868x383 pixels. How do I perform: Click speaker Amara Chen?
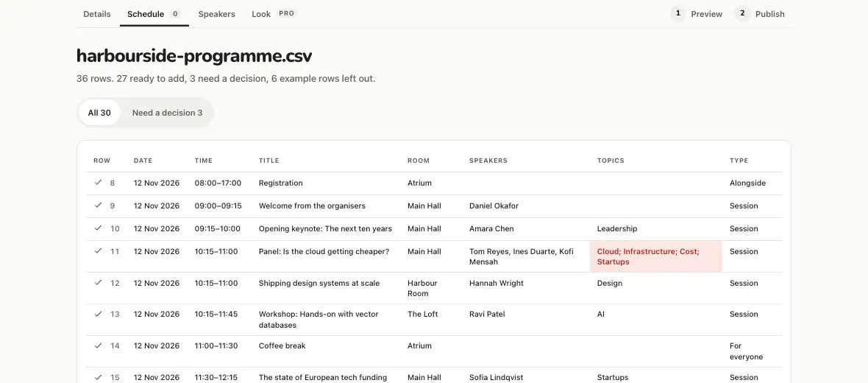tap(491, 228)
